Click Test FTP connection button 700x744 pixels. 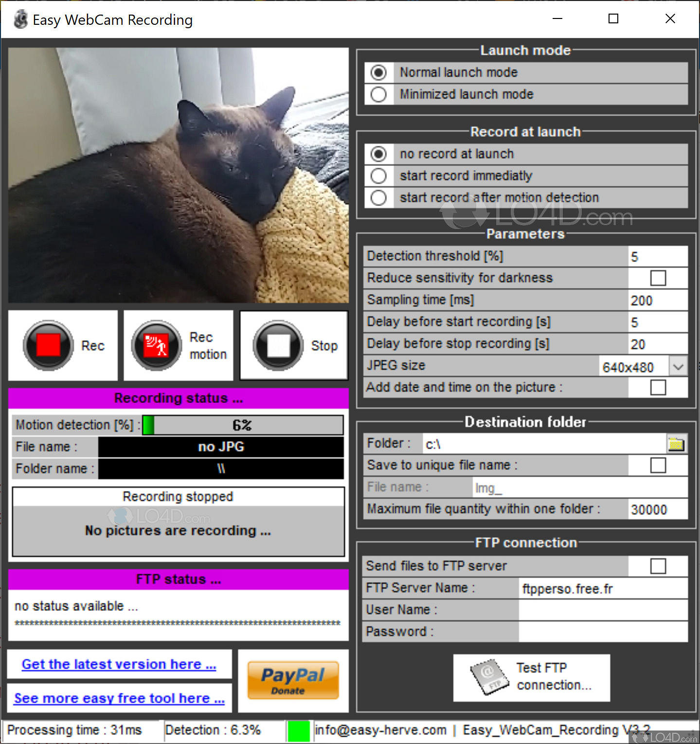click(x=532, y=677)
